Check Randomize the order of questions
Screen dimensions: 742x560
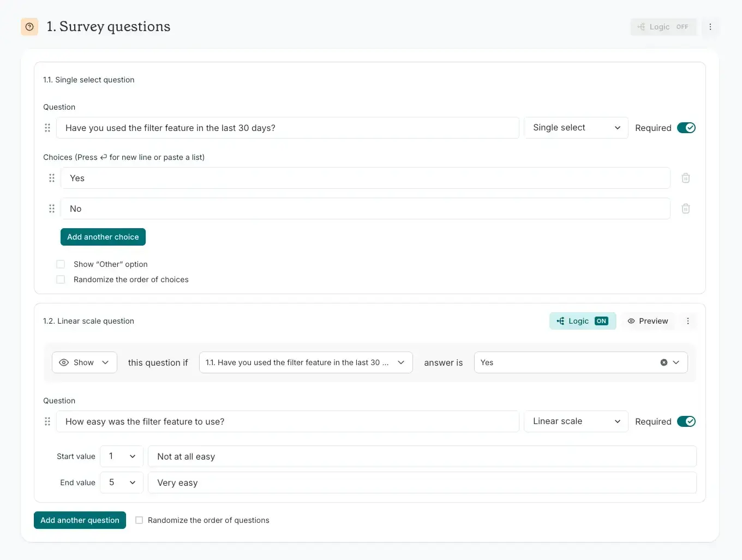tap(139, 520)
